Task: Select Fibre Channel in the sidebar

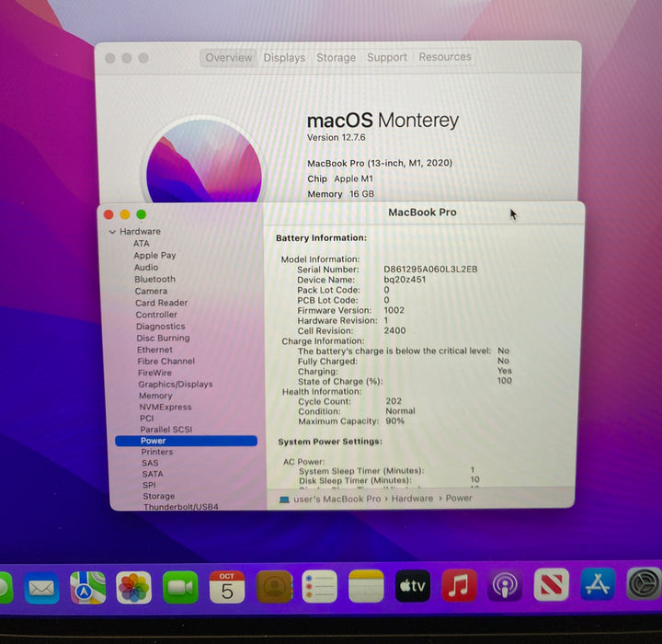Action: (165, 361)
